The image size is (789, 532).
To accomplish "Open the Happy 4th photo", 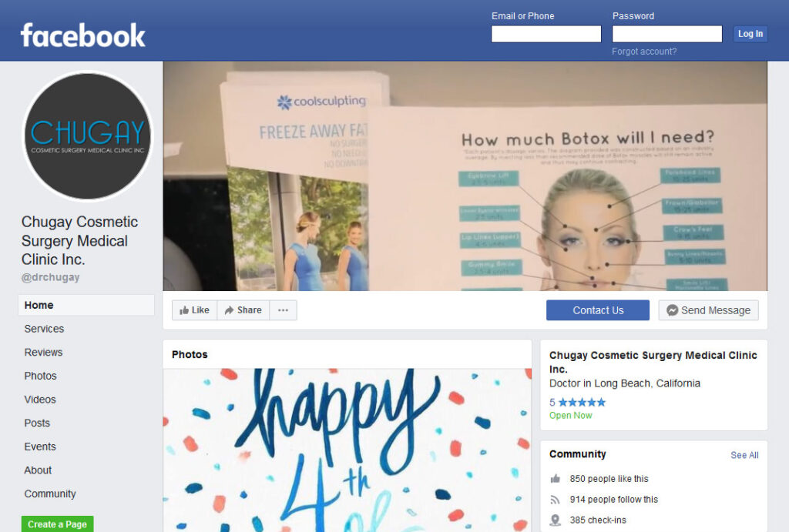I will point(347,450).
